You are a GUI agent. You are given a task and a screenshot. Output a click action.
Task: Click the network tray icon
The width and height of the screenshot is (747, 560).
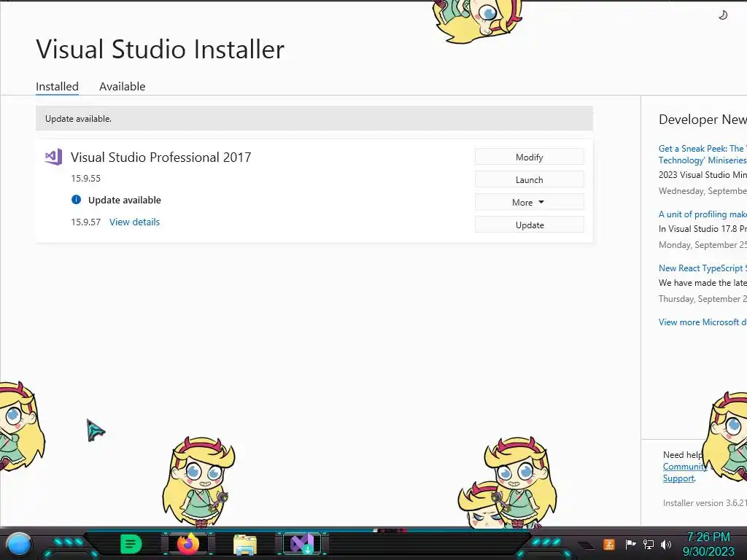click(649, 544)
